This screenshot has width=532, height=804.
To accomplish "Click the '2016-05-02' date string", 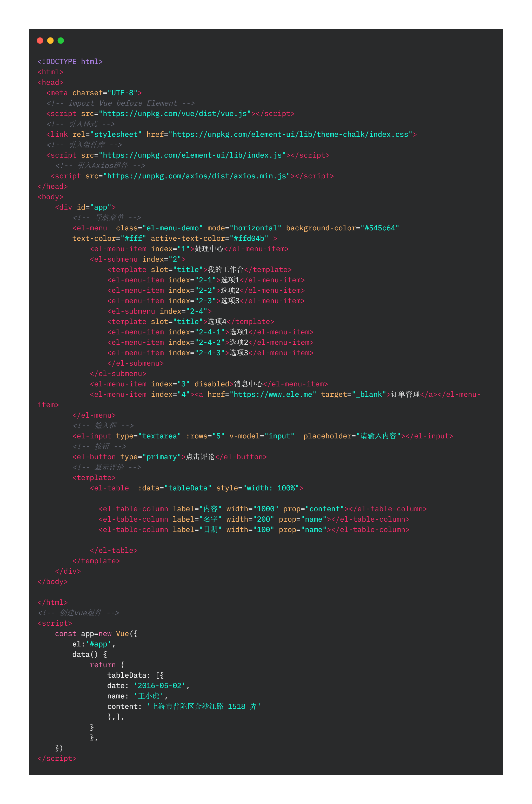I will coord(159,685).
